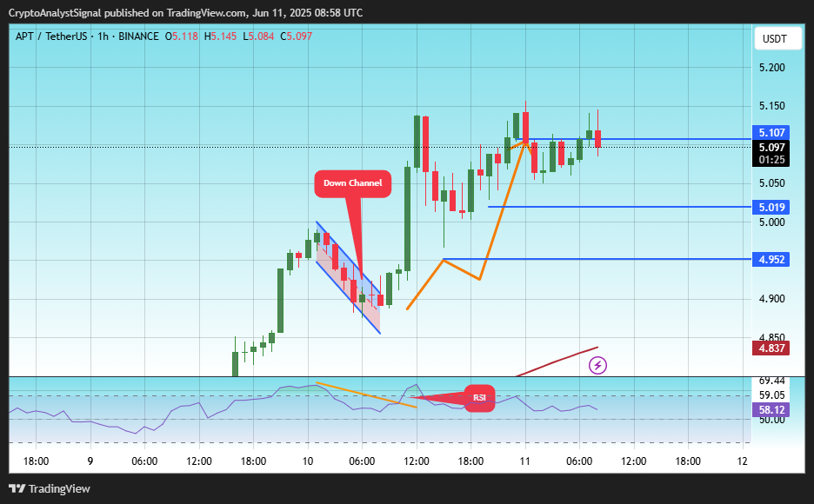Click the date 11 on time axis
This screenshot has width=814, height=504.
525,461
